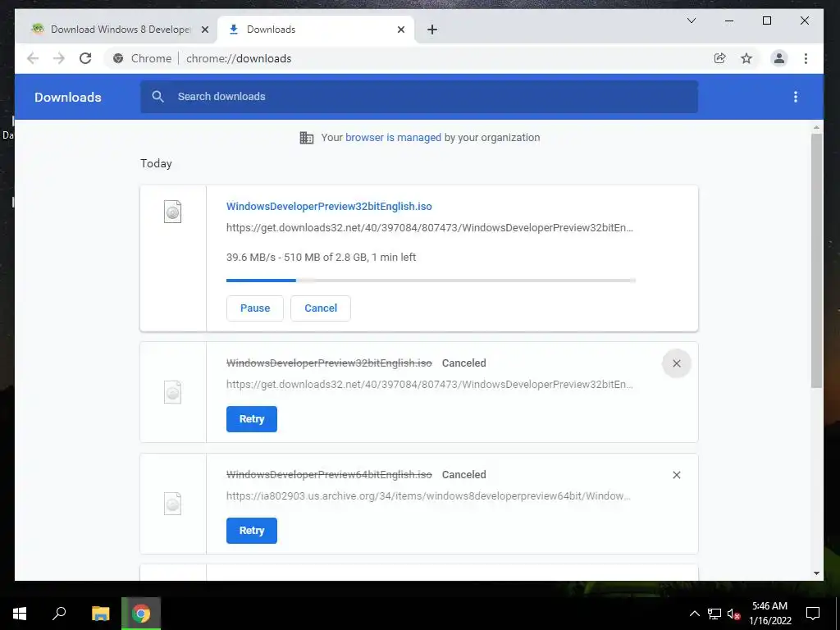The height and width of the screenshot is (630, 840).
Task: Focus the Search downloads field
Action: [419, 97]
